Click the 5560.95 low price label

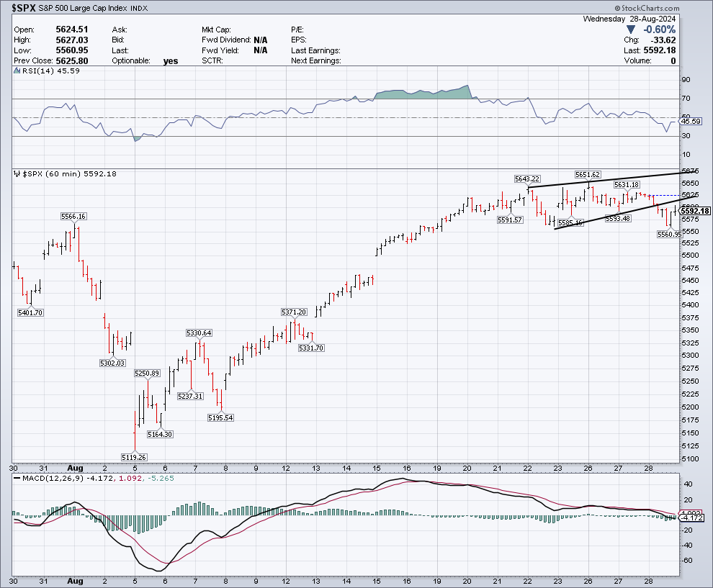tap(670, 235)
